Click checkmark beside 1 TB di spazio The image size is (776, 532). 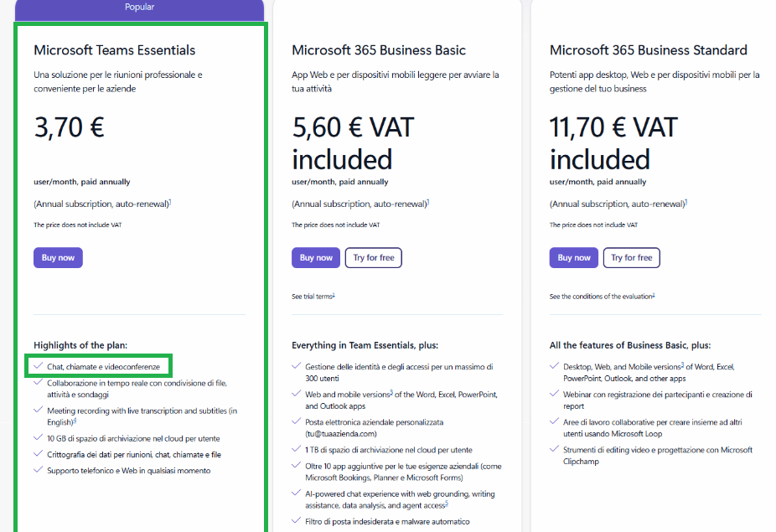[297, 449]
